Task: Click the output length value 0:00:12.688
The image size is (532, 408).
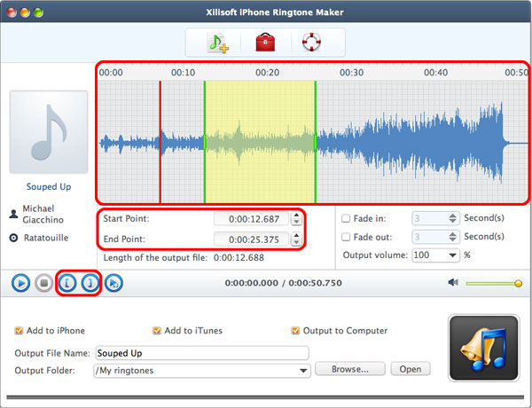Action: (239, 257)
